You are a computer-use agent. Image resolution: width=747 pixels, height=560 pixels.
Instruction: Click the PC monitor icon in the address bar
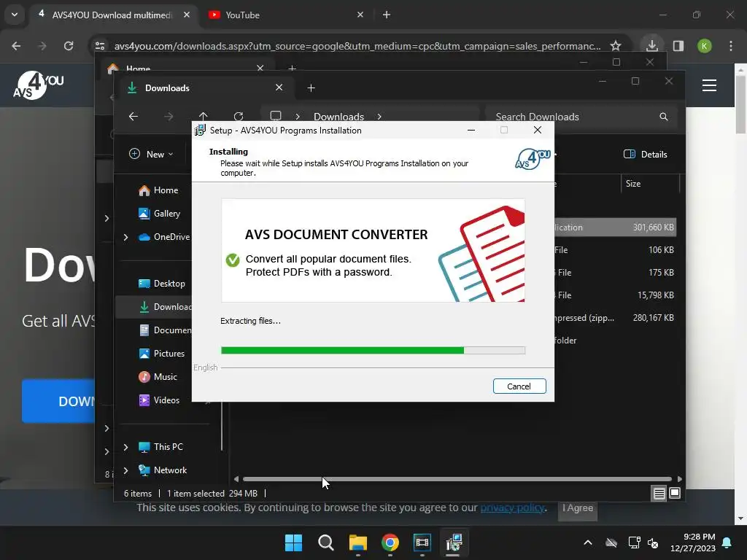point(275,116)
